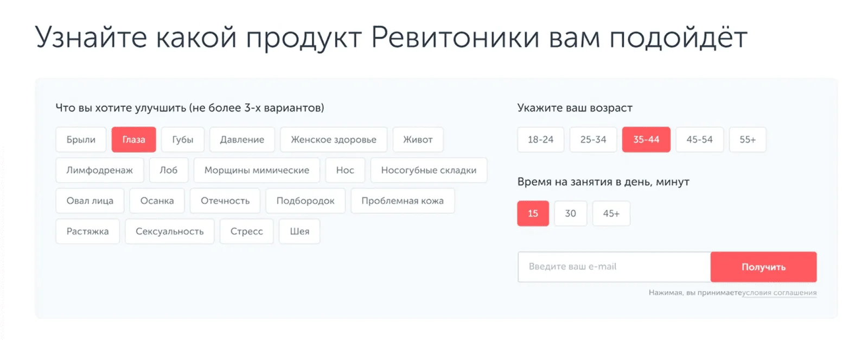Select the Овал лица chip
868x340 pixels.
[90, 201]
